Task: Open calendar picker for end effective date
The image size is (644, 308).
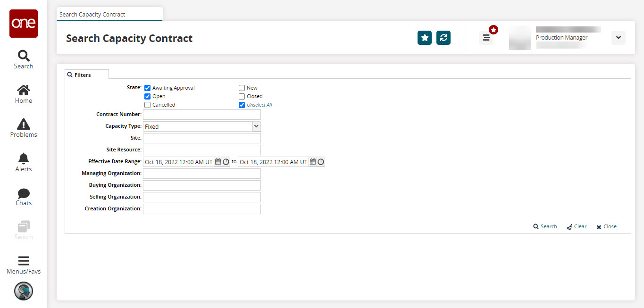Action: 313,162
